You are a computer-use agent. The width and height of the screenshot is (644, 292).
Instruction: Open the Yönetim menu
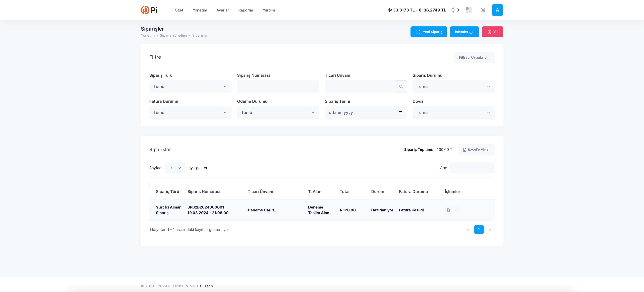point(200,10)
